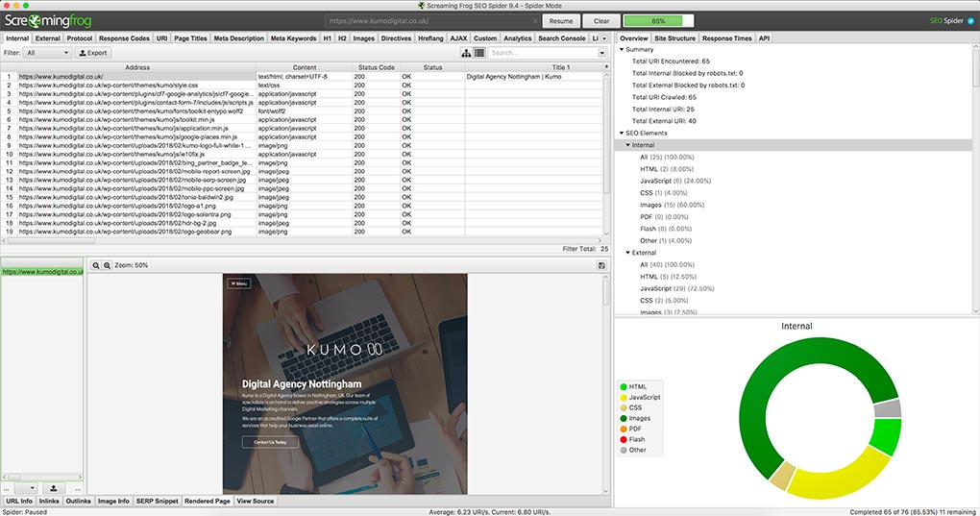Viewport: 980px width, 516px height.
Task: Open the Image Info tab
Action: coord(113,501)
